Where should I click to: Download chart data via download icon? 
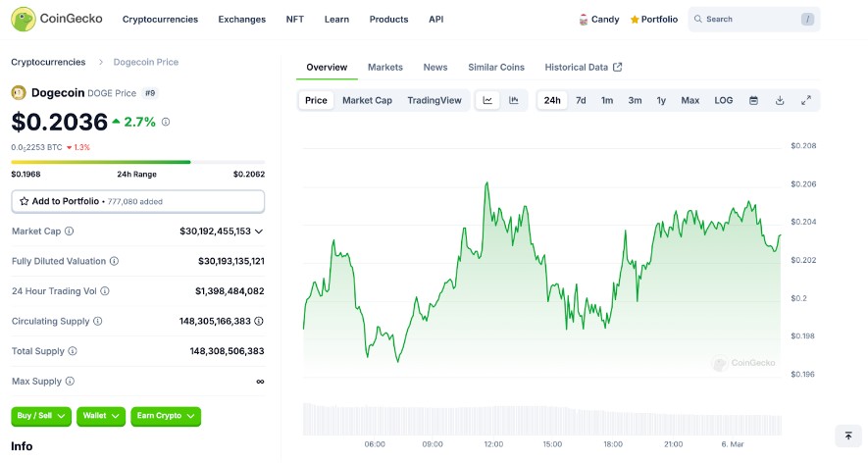click(x=780, y=100)
